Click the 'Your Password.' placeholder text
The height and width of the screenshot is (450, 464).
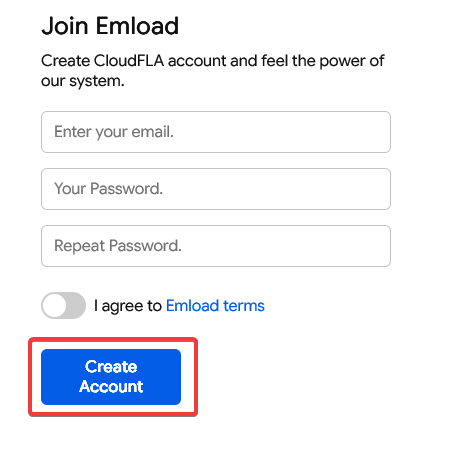pos(108,189)
